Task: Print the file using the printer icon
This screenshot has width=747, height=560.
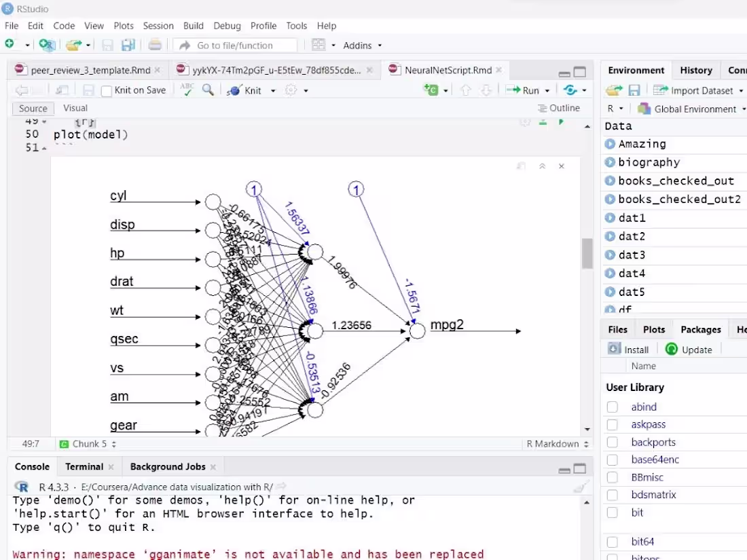Action: coord(155,45)
